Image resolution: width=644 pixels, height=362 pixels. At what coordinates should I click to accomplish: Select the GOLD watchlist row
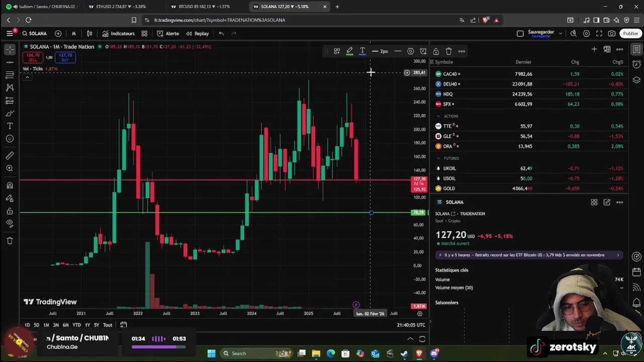coord(529,189)
